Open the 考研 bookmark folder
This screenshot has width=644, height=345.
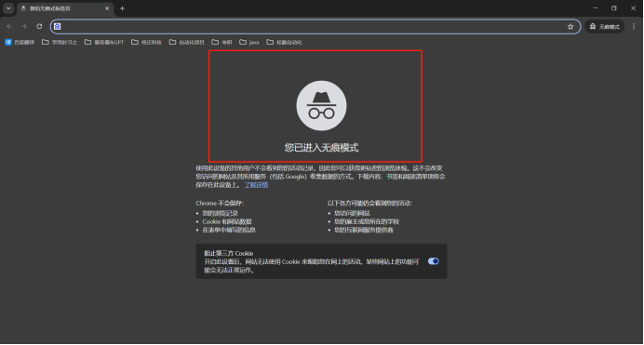(221, 42)
